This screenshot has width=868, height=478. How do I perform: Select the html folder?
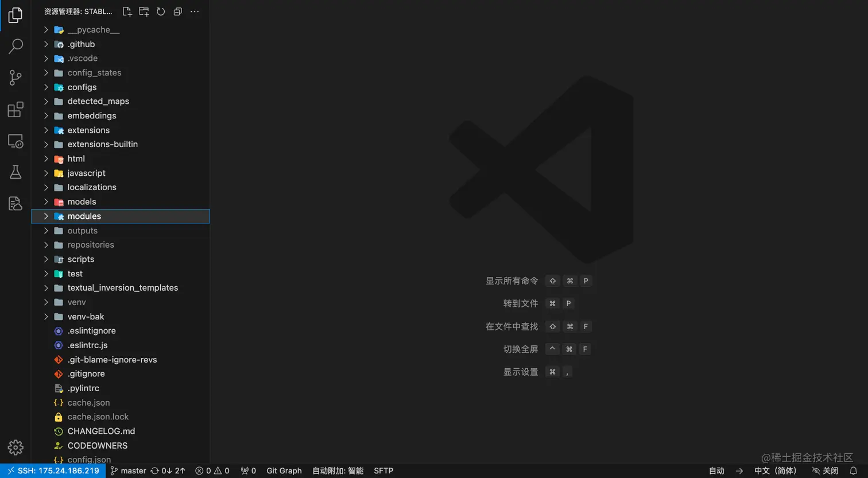point(121,159)
